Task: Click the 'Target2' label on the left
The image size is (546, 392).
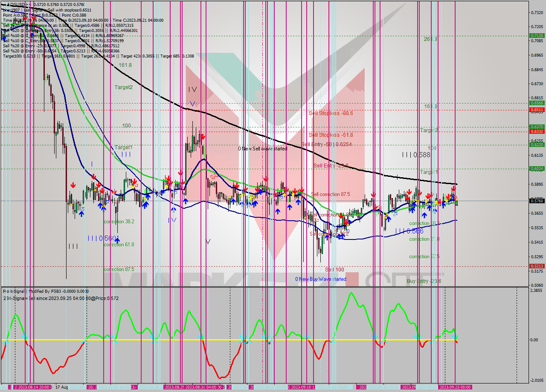Action: click(123, 87)
